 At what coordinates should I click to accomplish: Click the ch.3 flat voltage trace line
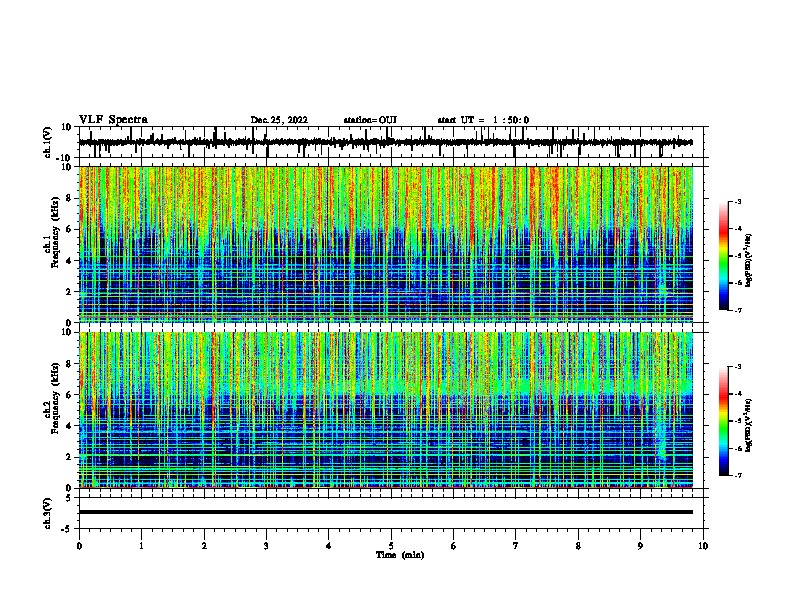[x=386, y=512]
